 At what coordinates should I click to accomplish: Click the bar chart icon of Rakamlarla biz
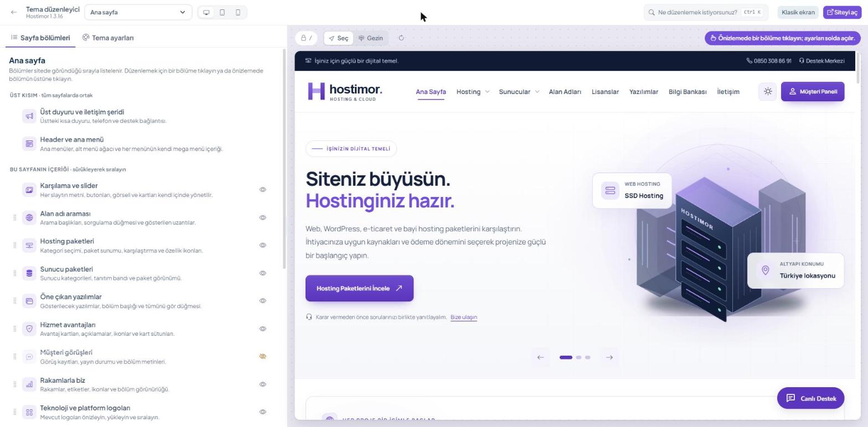tap(29, 384)
